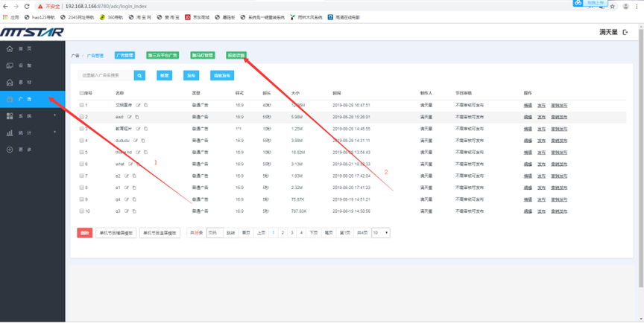Click the copy icon next to dududu
Image resolution: width=644 pixels, height=323 pixels.
coord(142,140)
